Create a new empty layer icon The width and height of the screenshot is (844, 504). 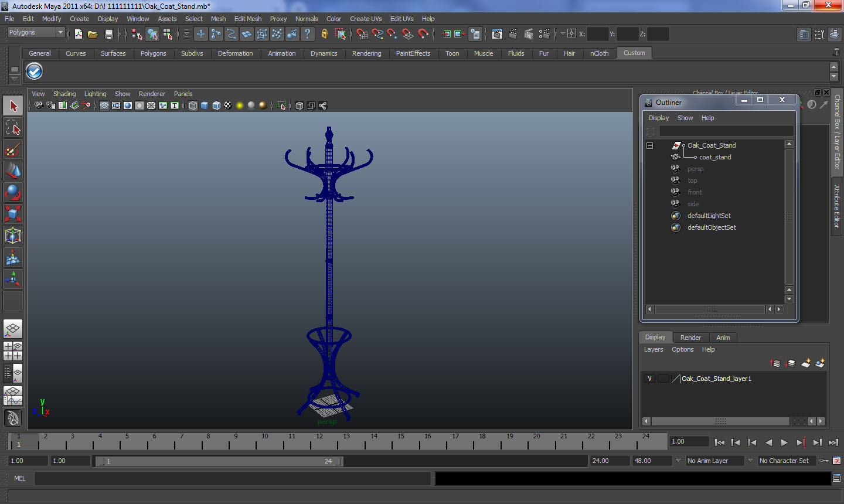[x=806, y=363]
